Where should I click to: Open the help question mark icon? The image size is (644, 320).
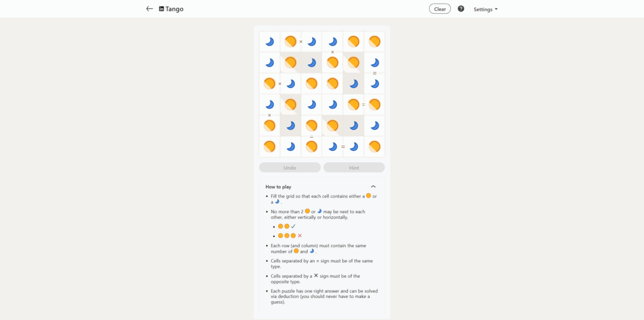pos(461,9)
